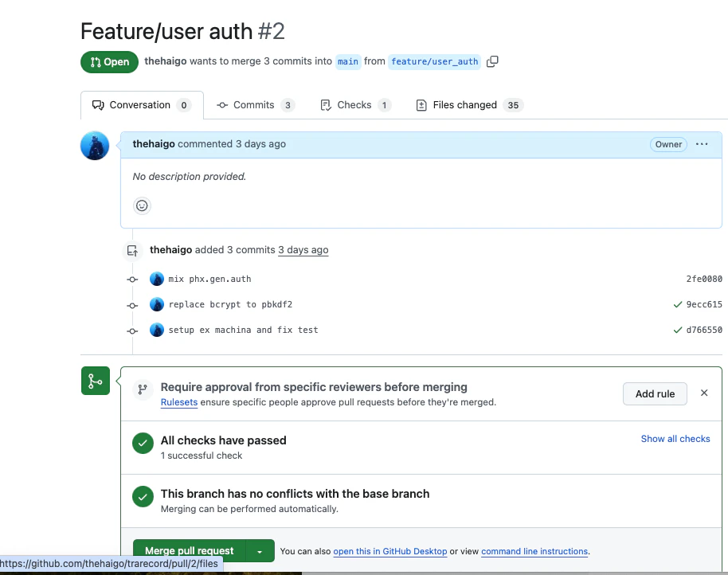This screenshot has width=728, height=575.
Task: Click avatar beside mix phx.gen.auth commit
Action: coord(157,279)
